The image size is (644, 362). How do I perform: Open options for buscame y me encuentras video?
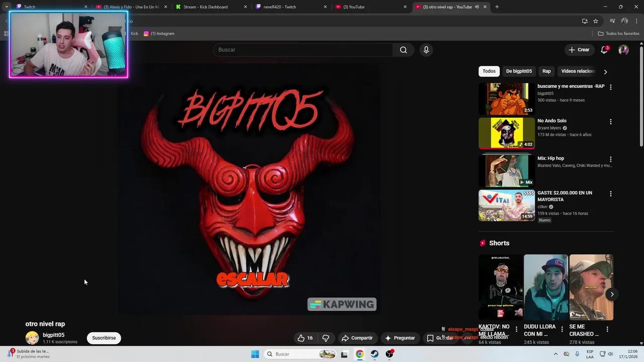[611, 87]
